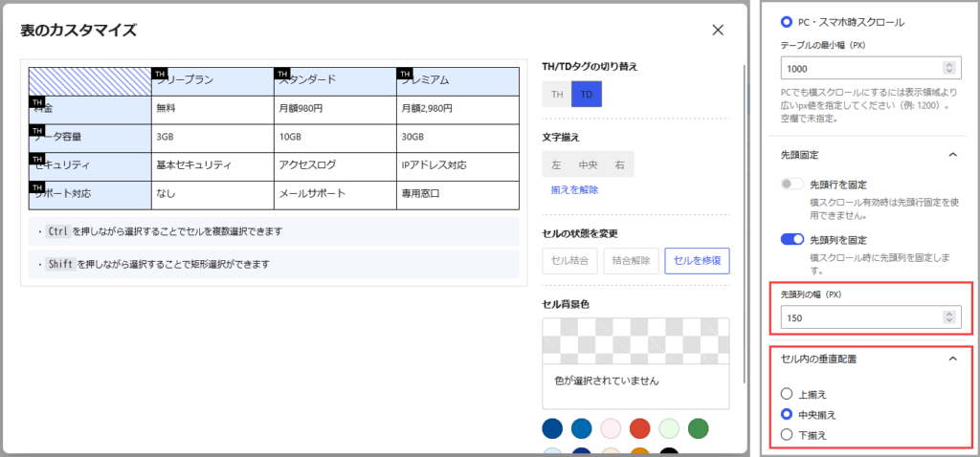
Task: Click the checkerboard transparent color preview
Action: [x=635, y=341]
